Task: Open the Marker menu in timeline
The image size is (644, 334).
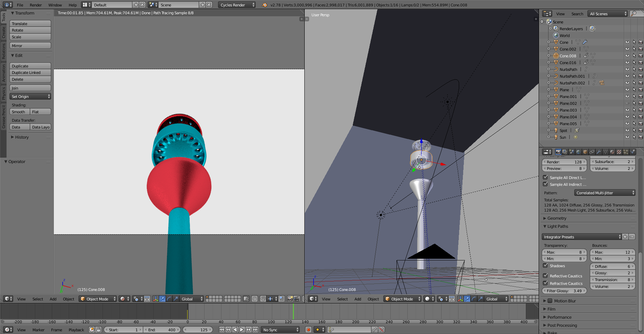Action: click(38, 330)
